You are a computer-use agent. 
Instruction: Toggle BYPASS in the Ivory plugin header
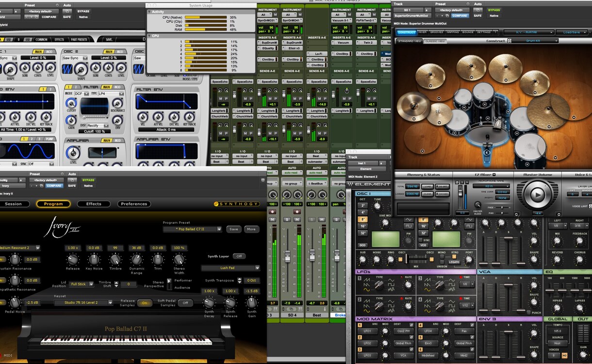click(x=88, y=180)
